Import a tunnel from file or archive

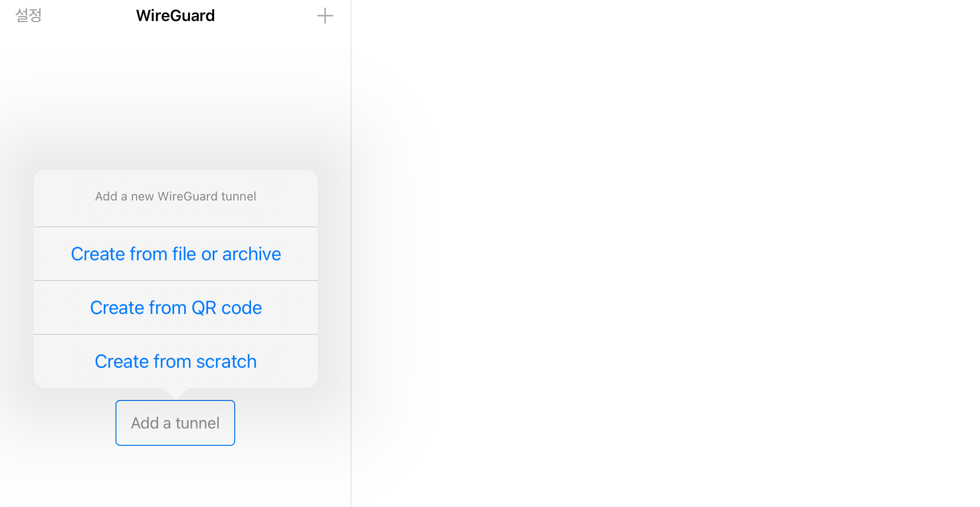(x=176, y=254)
